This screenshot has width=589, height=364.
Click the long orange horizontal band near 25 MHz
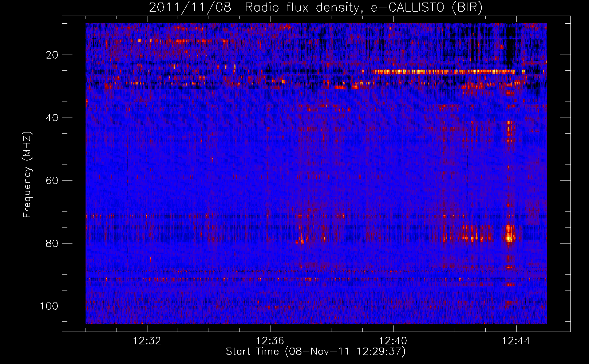tap(443, 72)
